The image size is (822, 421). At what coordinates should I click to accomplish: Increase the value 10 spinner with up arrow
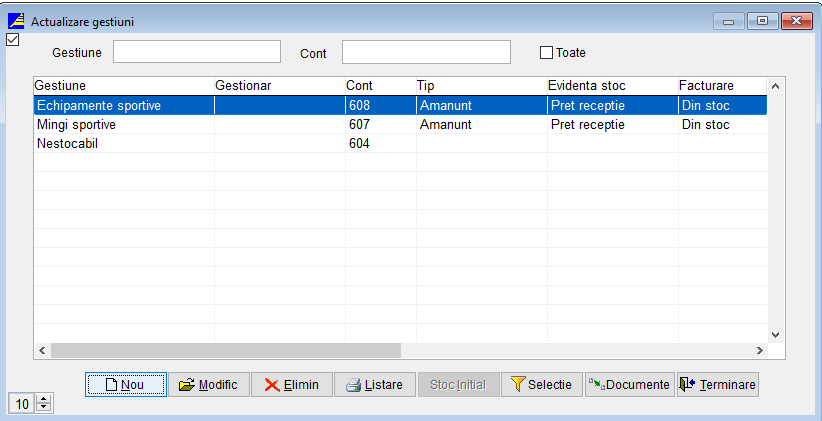(x=43, y=399)
